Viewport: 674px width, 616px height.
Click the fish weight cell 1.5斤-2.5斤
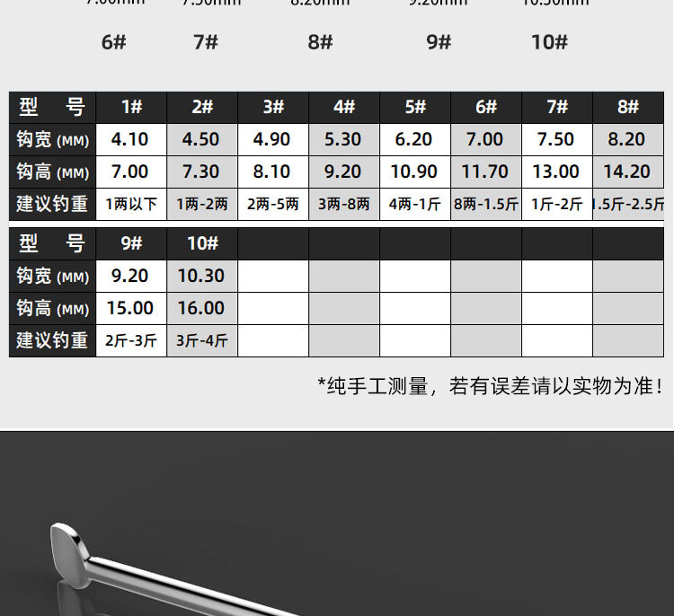(627, 204)
